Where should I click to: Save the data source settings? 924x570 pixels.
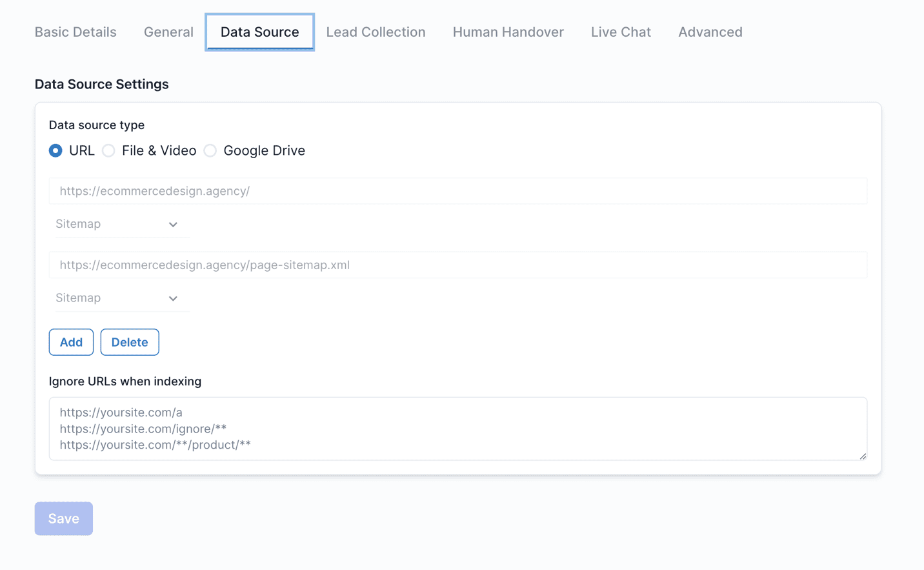pyautogui.click(x=64, y=518)
